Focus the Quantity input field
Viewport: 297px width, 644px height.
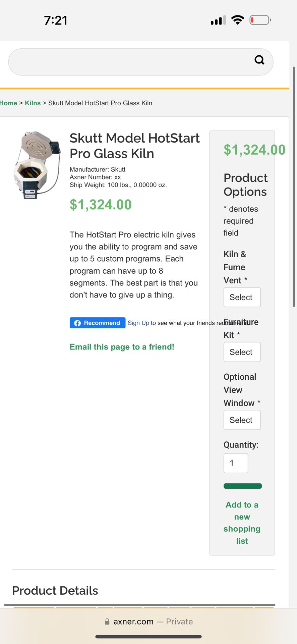pos(236,463)
